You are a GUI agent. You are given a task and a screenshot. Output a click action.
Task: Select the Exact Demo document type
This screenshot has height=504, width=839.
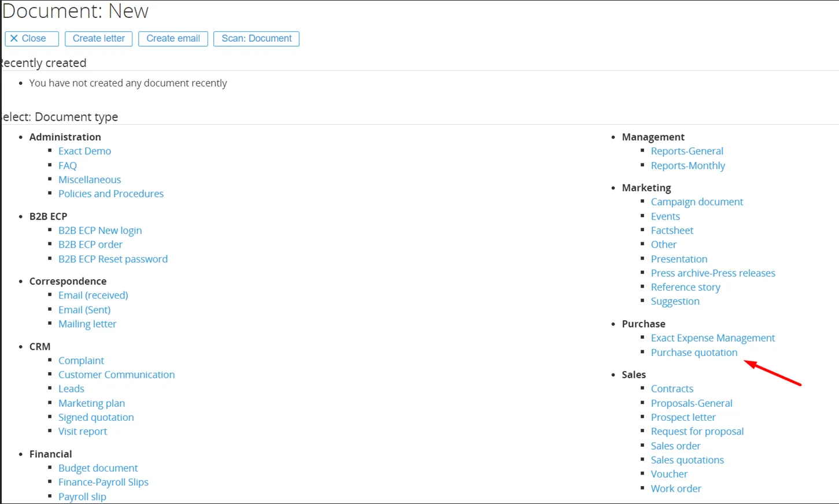click(84, 151)
